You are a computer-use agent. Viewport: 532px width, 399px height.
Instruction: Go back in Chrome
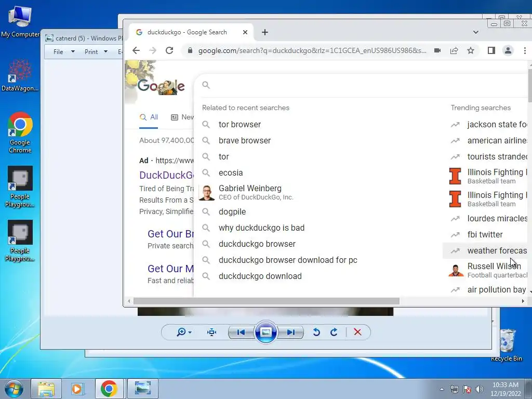[x=136, y=50]
